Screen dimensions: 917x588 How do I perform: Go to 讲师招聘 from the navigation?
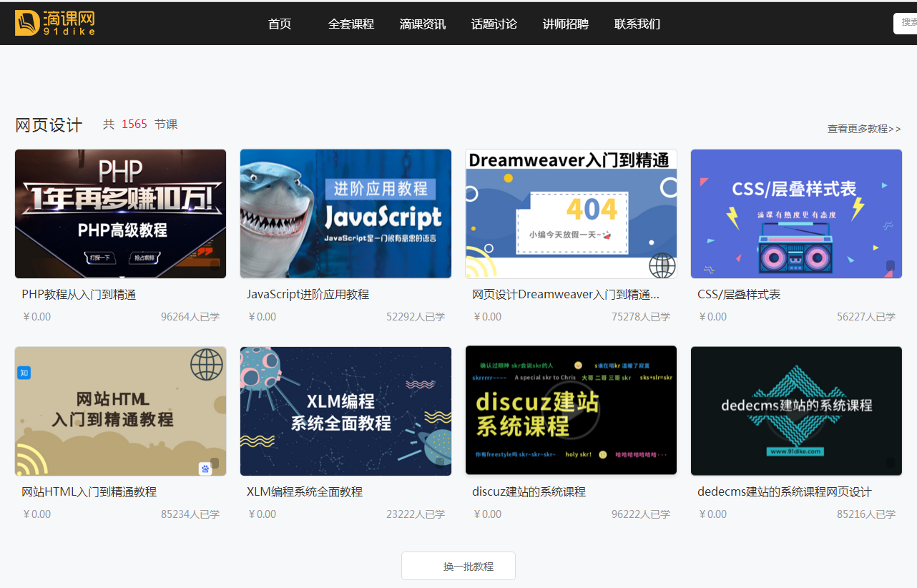pos(565,24)
